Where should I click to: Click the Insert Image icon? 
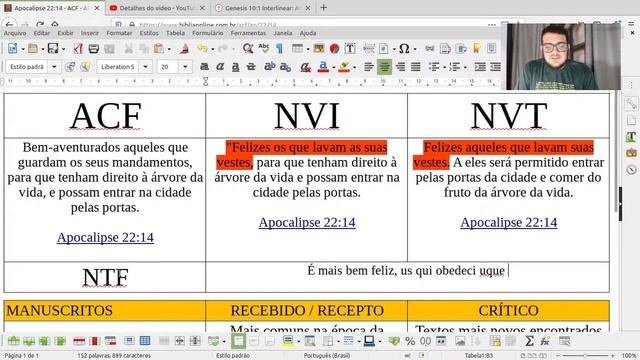(319, 48)
